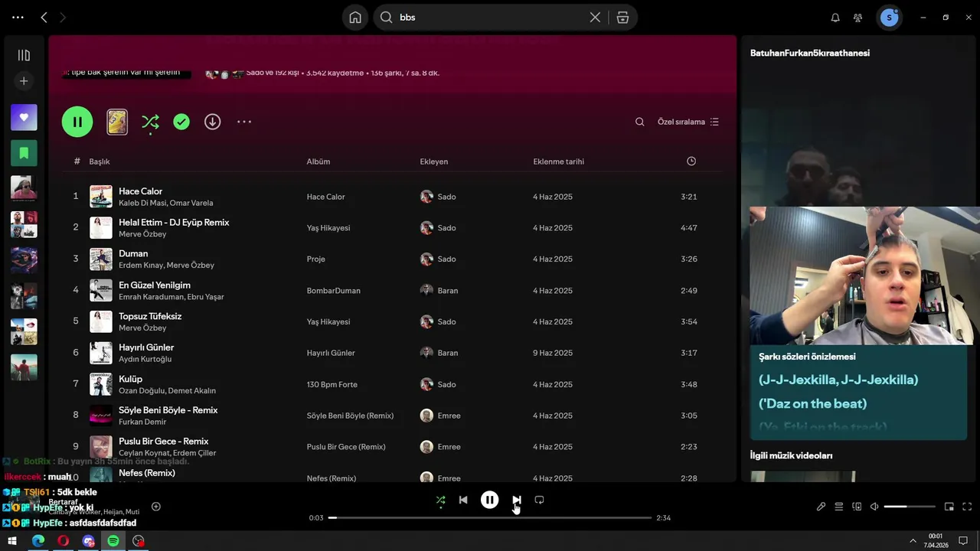Go forward with the right arrow
This screenshot has height=551, width=980.
coord(63,17)
